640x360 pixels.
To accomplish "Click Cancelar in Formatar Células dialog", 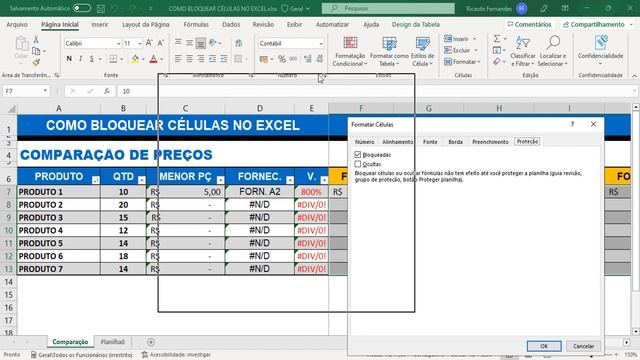I will click(x=583, y=346).
